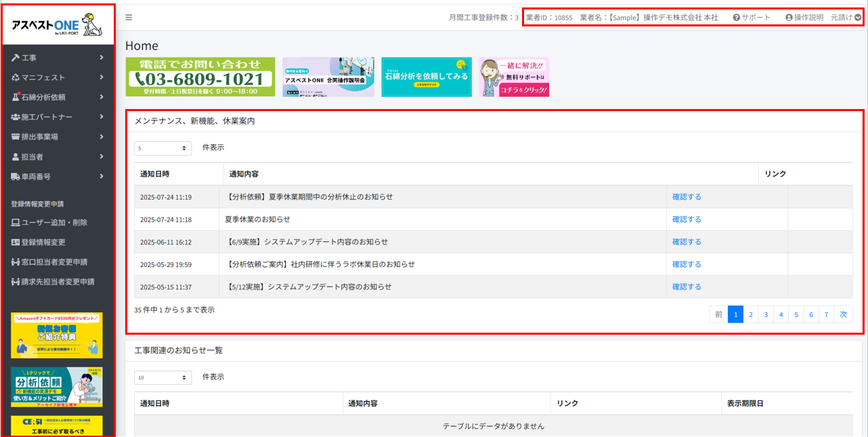This screenshot has width=868, height=437.
Task: Click the アスベストONE logo
Action: 57,25
